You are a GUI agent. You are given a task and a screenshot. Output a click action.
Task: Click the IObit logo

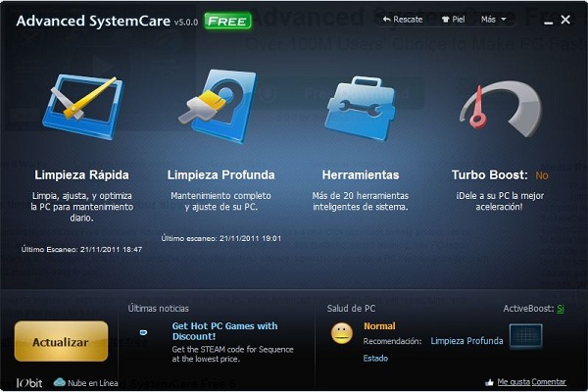pos(27,381)
